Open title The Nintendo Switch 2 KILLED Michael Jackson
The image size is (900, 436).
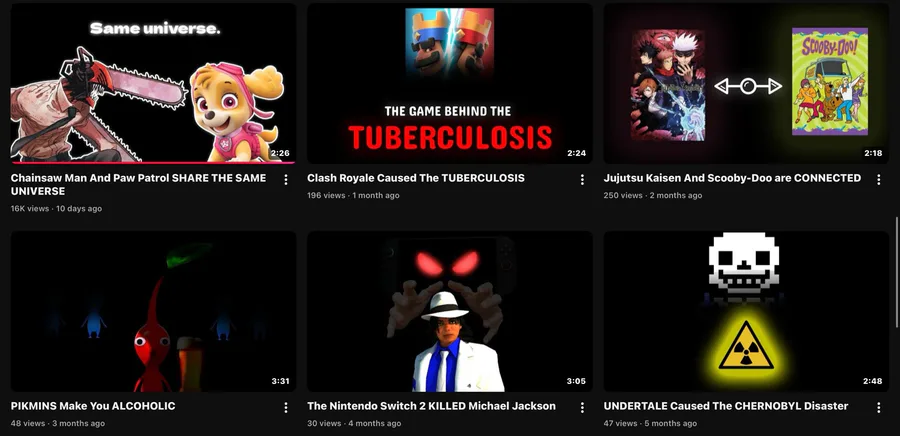(431, 406)
